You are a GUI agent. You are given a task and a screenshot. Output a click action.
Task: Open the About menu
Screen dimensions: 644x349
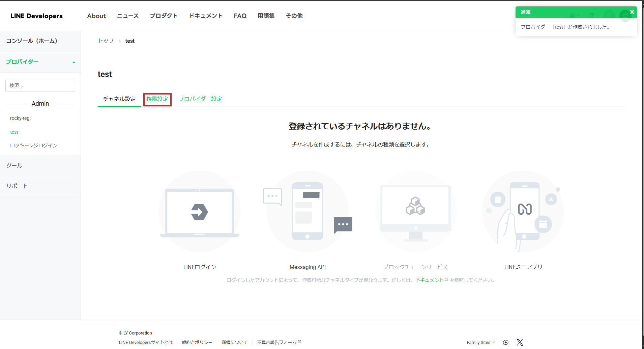tap(96, 16)
